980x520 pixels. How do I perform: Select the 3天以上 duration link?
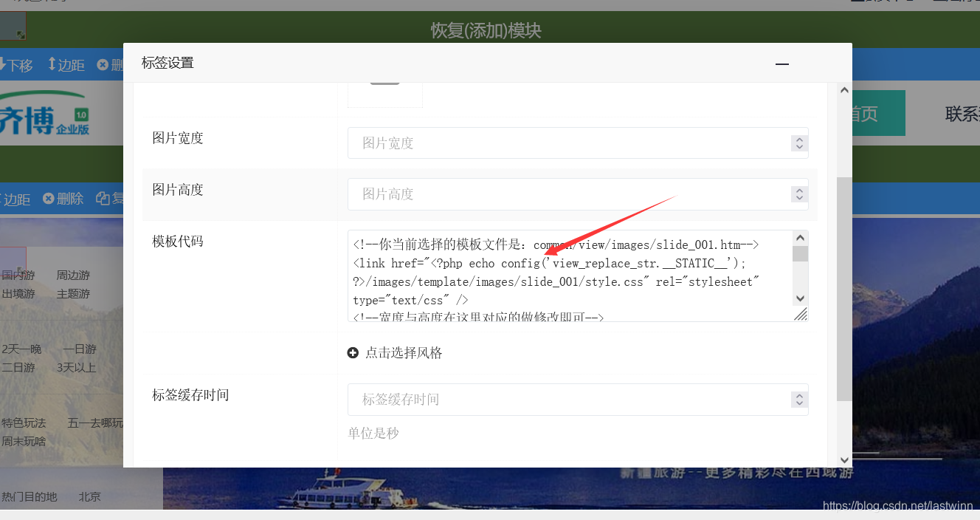point(76,368)
